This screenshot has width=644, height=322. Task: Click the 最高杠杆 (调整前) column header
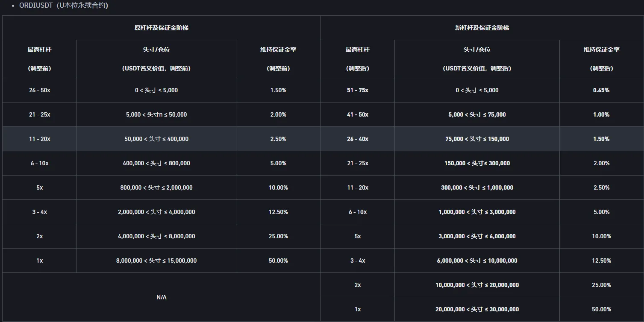tap(39, 59)
